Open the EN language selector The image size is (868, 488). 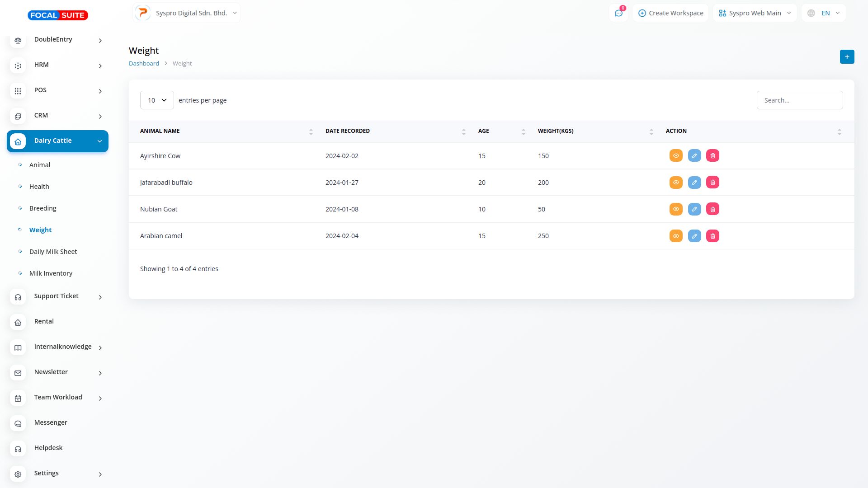tap(824, 13)
